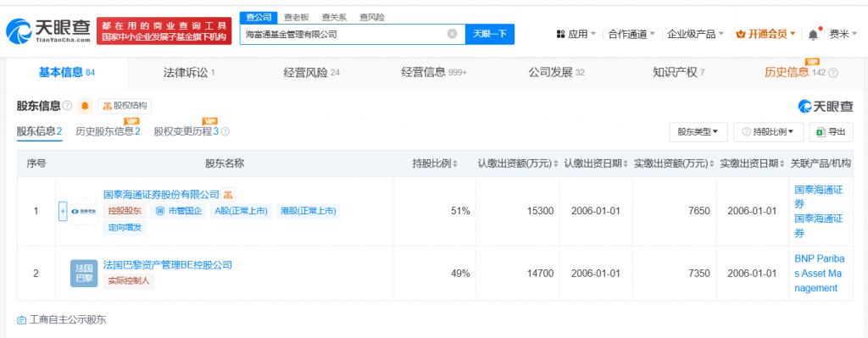Open the 股东类型 dropdown filter
This screenshot has height=338, width=868.
698,131
